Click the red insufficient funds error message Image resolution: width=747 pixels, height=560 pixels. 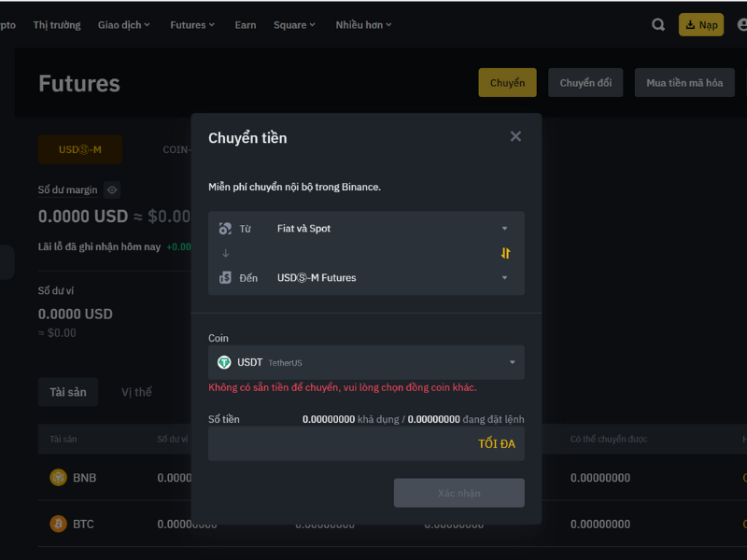pyautogui.click(x=343, y=387)
